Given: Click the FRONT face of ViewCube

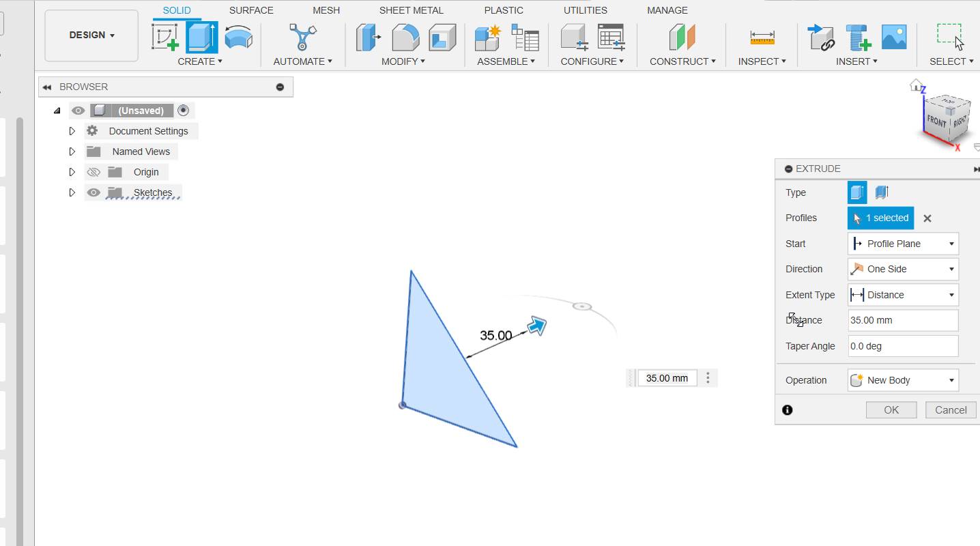Looking at the screenshot, I should (936, 121).
